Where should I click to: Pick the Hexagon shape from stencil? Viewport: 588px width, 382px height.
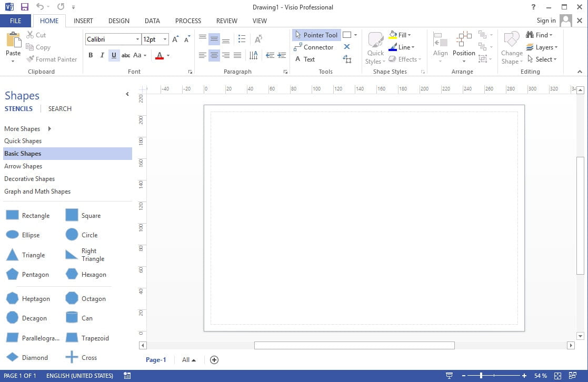click(86, 275)
